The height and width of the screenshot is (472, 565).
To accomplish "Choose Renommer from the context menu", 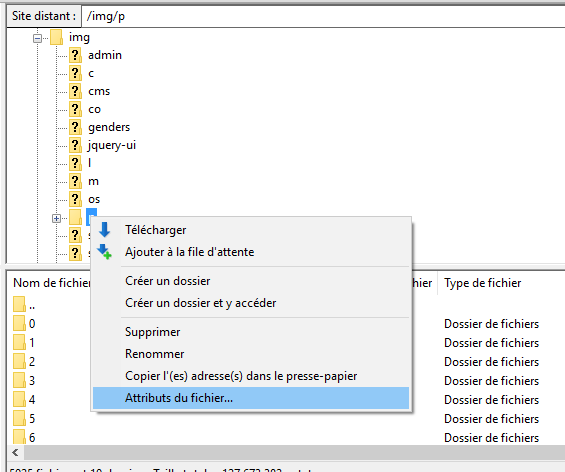I will pyautogui.click(x=251, y=354).
